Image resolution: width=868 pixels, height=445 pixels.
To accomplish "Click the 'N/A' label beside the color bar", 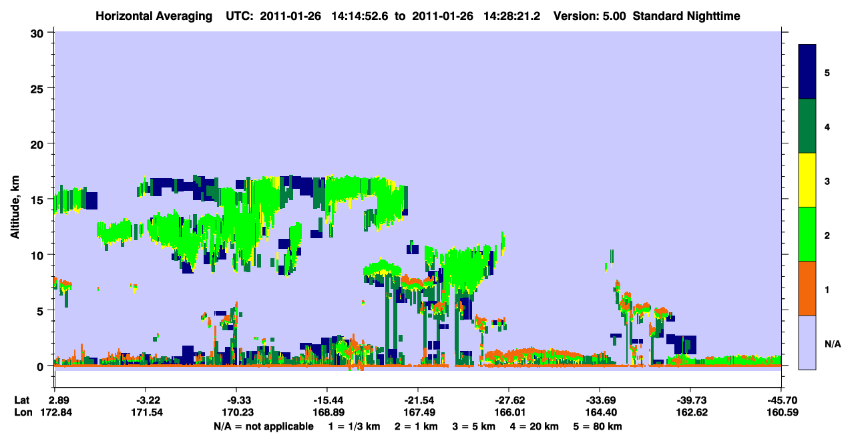I will (833, 344).
